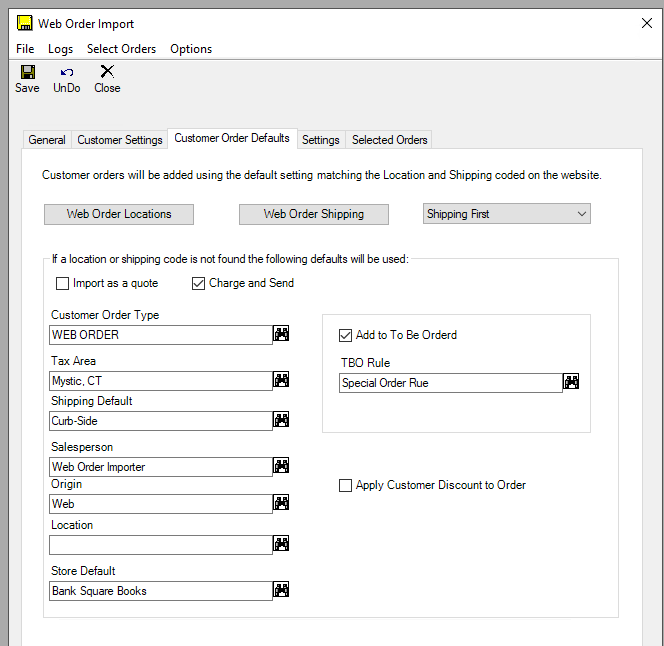Open the Options menu
Screen dimensions: 664x646
(191, 49)
